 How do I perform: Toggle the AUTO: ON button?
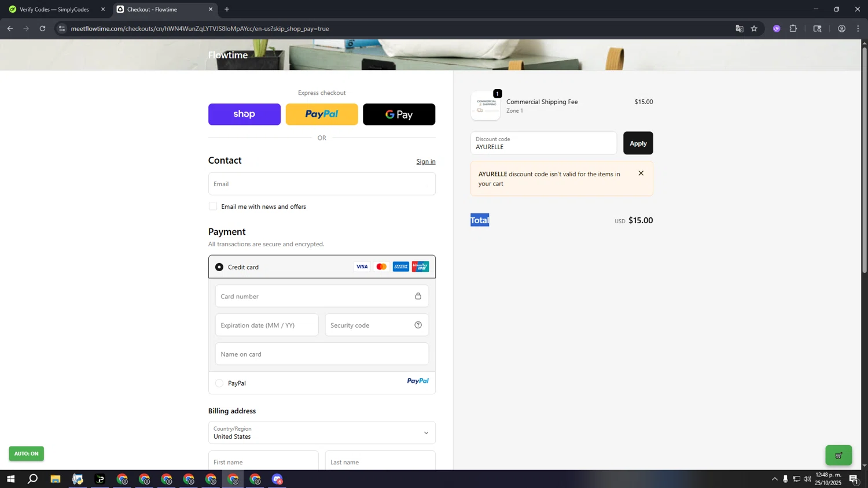click(26, 454)
